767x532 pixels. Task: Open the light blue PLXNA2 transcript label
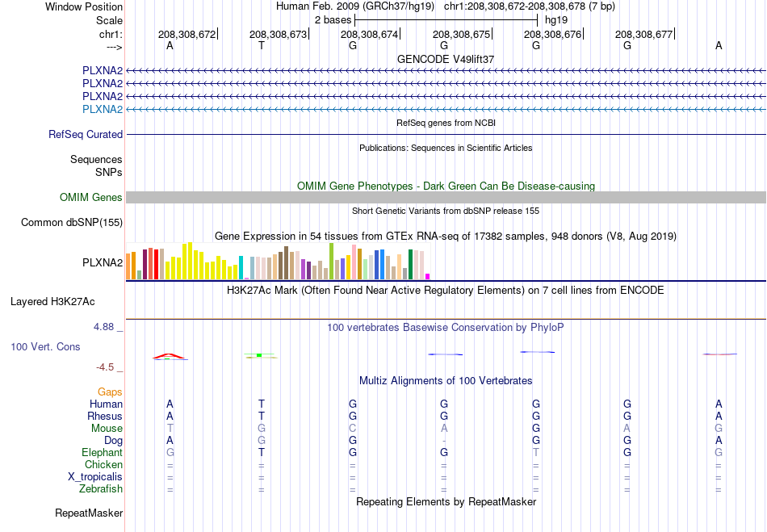tap(103, 109)
